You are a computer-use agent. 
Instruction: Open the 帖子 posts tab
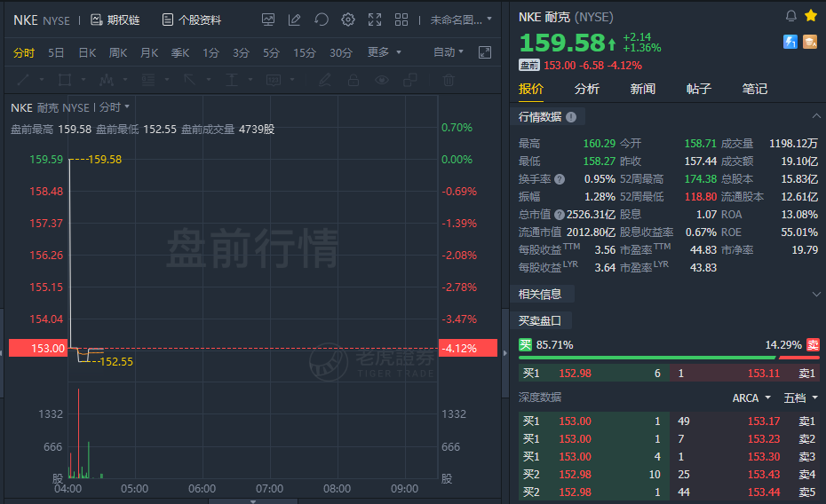coord(699,89)
